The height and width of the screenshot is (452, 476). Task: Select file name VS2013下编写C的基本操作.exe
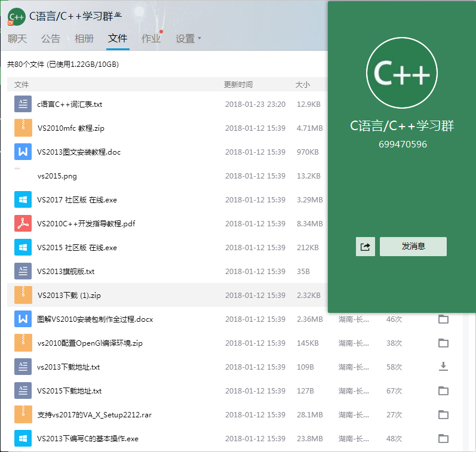(x=88, y=439)
